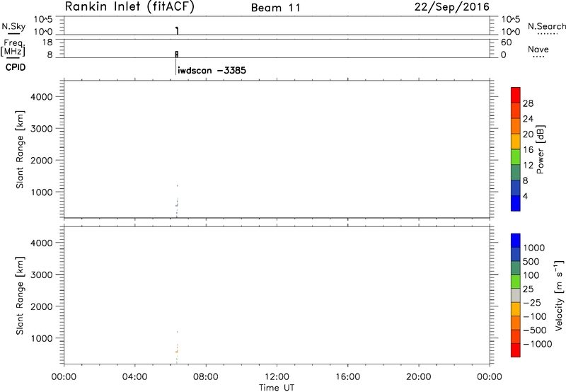
Task: Click the 'Nave' legend label
Action: tap(538, 49)
